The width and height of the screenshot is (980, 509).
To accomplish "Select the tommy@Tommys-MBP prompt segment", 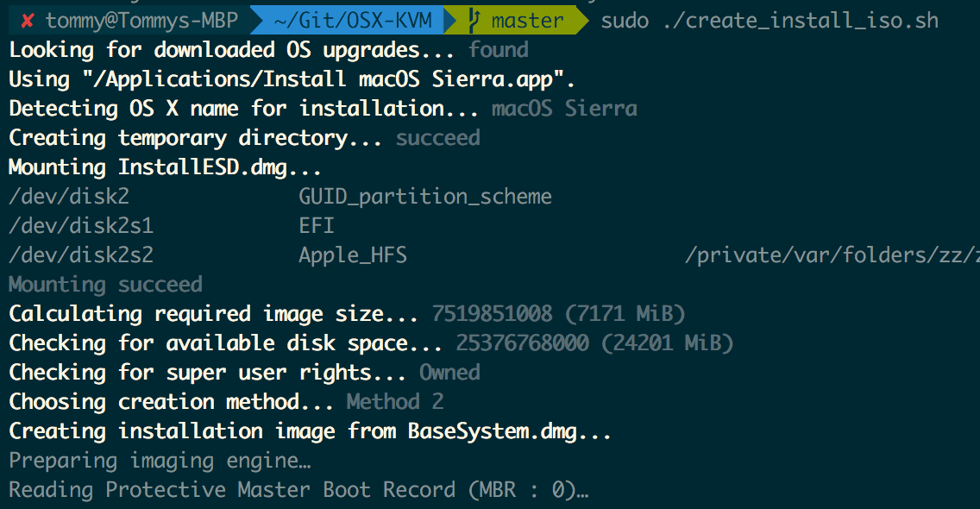I will (141, 21).
